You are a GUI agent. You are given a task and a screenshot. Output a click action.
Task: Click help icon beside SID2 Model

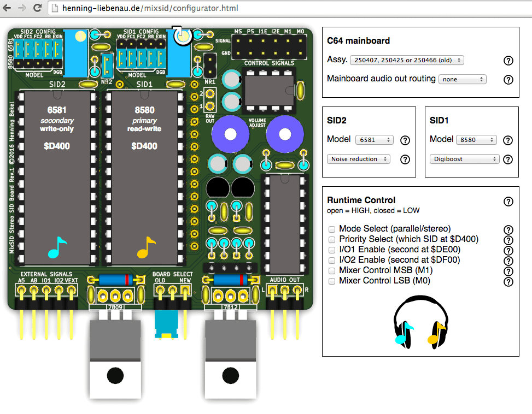click(405, 140)
